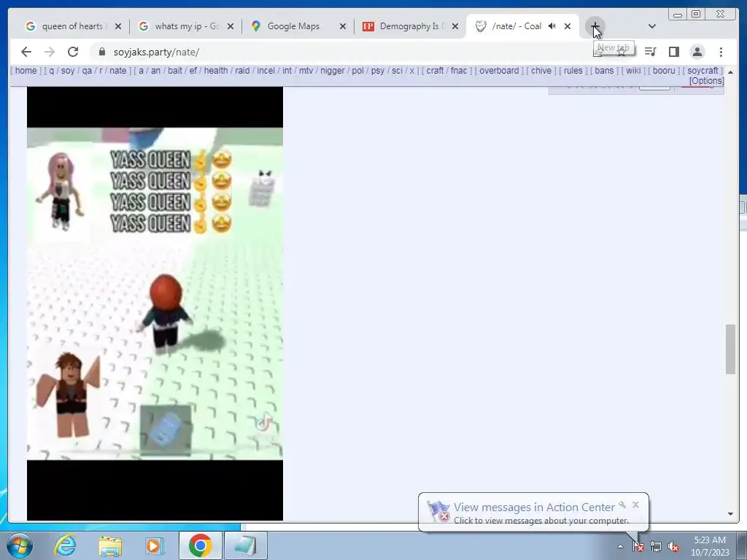Click the page vertical scrollbar thumb
Screen dimensions: 747x560
point(730,349)
